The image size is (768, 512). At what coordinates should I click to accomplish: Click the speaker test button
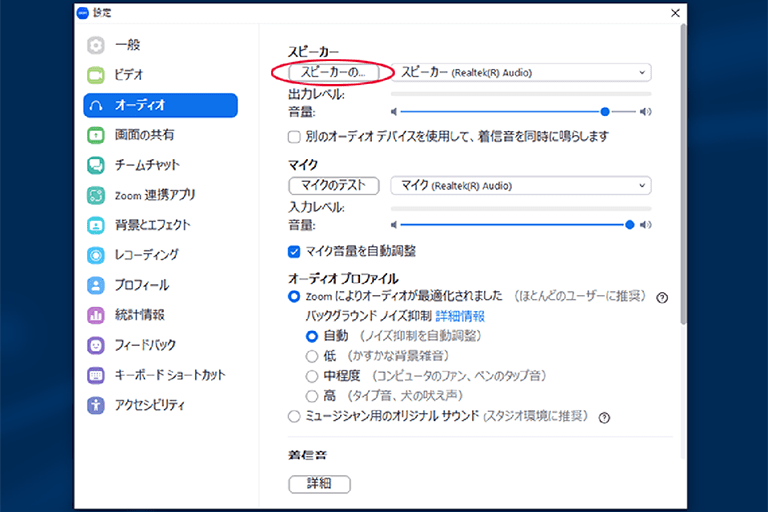tap(334, 73)
